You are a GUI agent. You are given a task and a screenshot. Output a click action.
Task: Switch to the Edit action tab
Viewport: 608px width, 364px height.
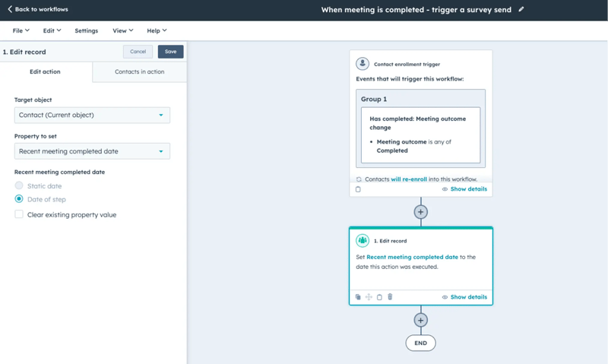[46, 71]
